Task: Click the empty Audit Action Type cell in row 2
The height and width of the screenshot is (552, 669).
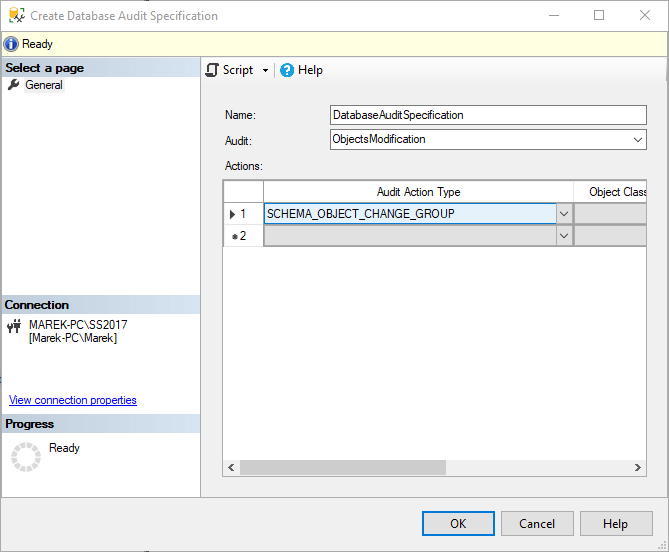Action: click(410, 236)
